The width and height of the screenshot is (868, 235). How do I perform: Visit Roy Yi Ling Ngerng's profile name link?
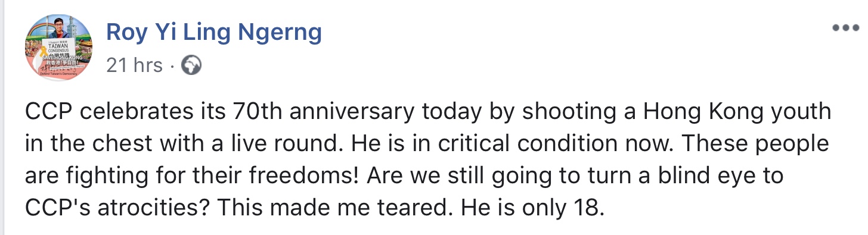[x=214, y=32]
